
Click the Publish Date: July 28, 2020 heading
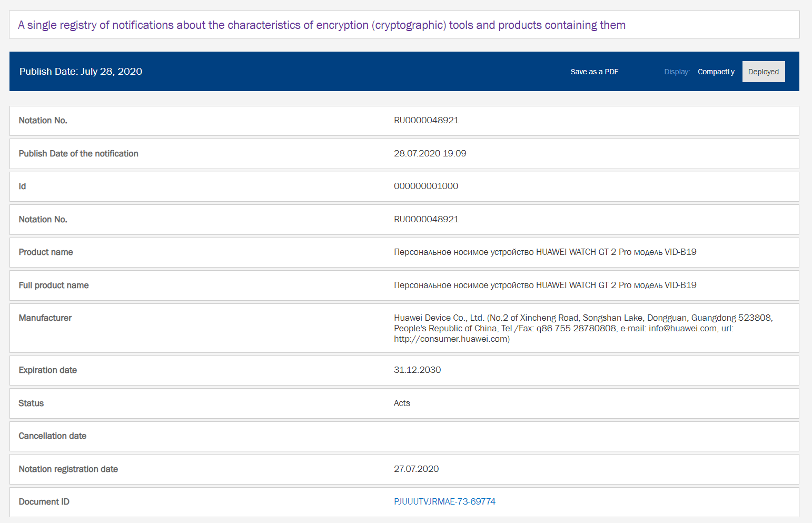tap(81, 72)
